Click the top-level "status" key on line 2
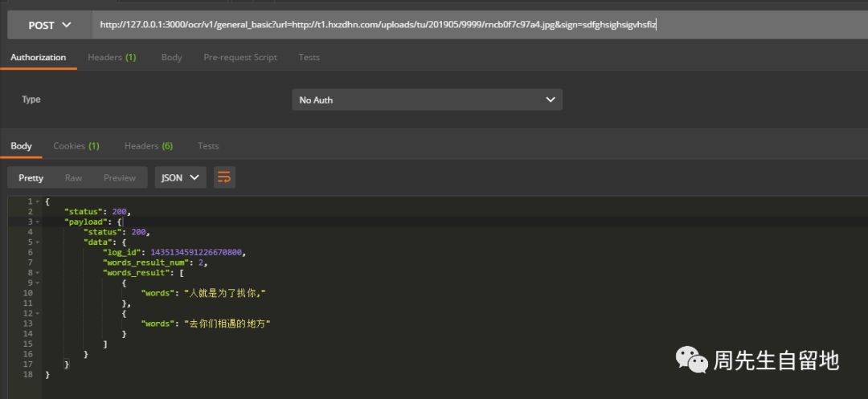 pos(84,212)
